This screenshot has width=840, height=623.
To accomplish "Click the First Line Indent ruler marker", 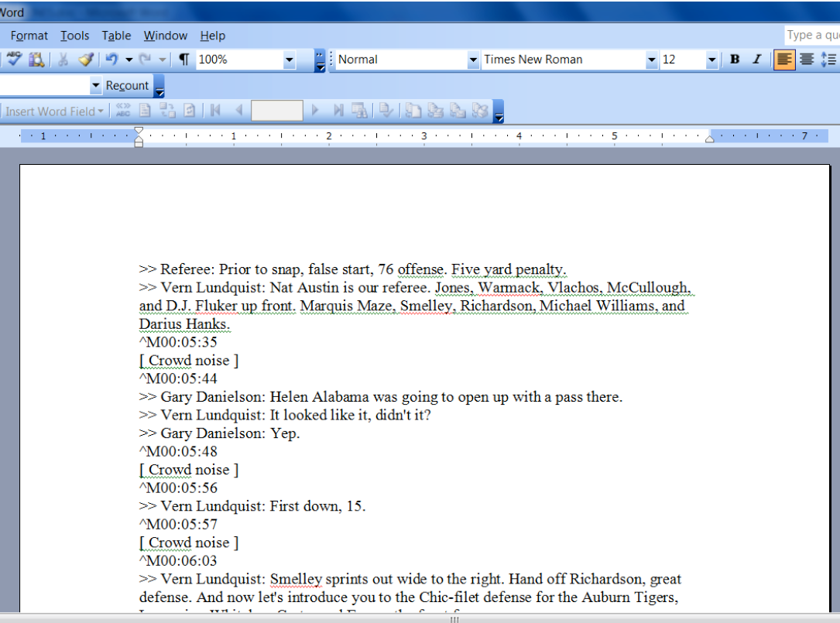I will [139, 132].
